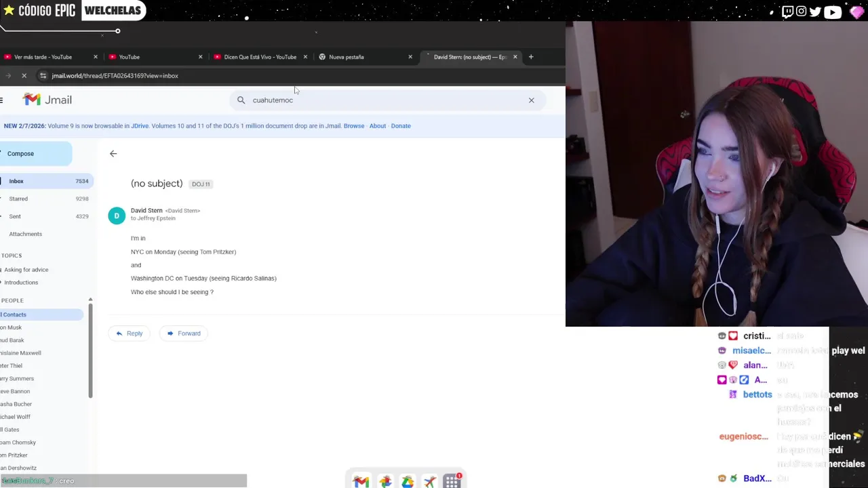Select Bill Gates in People list
Viewport: 868px width, 488px height.
[x=9, y=430]
